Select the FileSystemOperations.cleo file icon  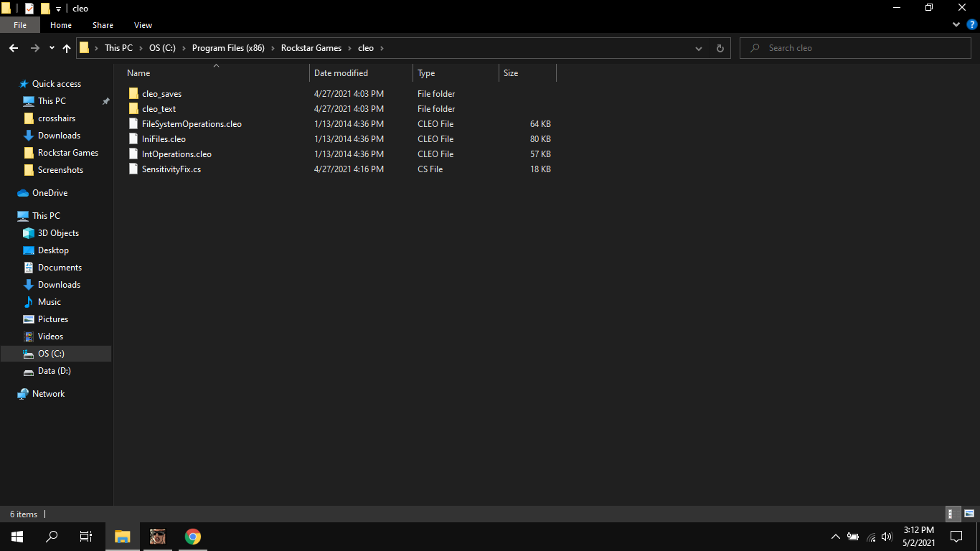click(133, 124)
